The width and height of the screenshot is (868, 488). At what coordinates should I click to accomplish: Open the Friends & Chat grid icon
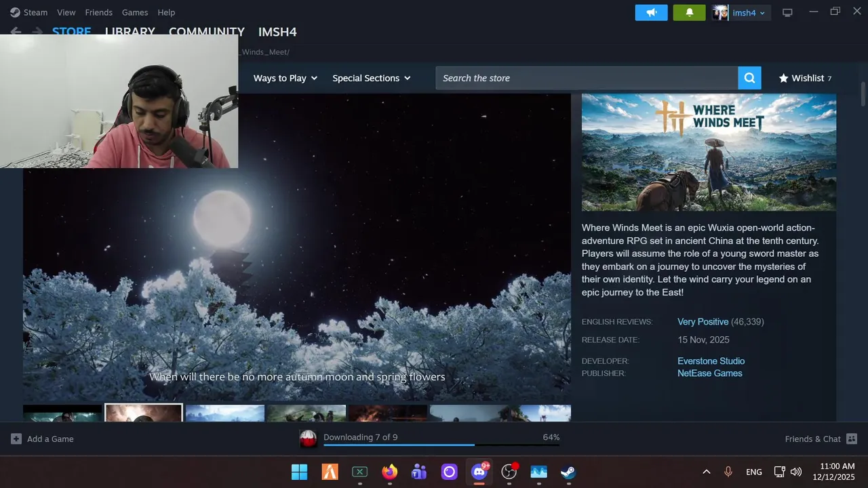tap(852, 439)
